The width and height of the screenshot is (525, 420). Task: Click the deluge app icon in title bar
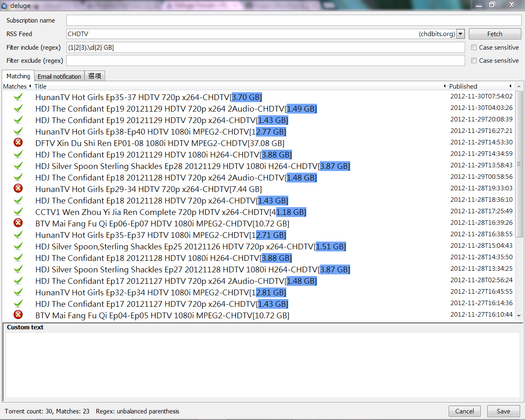click(x=5, y=6)
